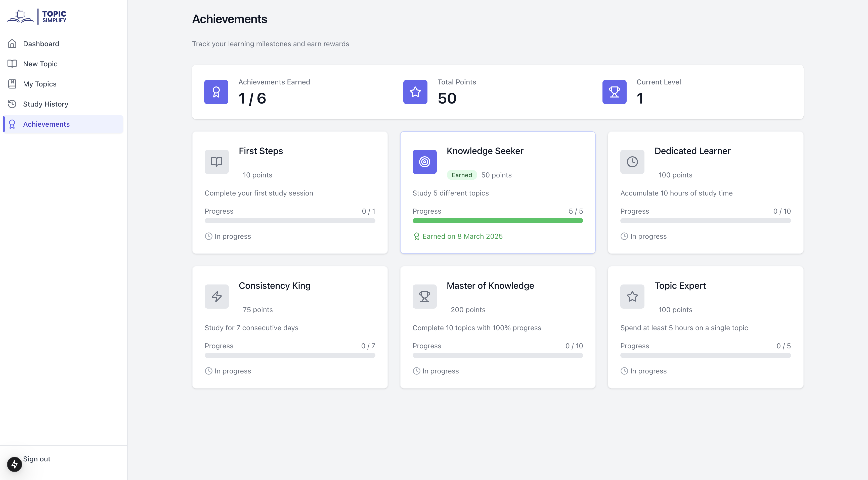Click the target icon on Knowledge Seeker
The image size is (868, 480).
[424, 162]
